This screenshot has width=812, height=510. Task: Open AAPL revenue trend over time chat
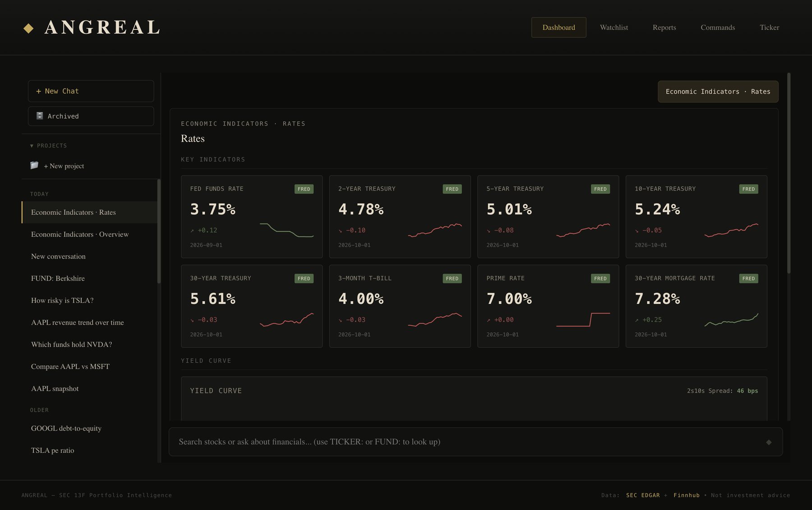[89, 322]
